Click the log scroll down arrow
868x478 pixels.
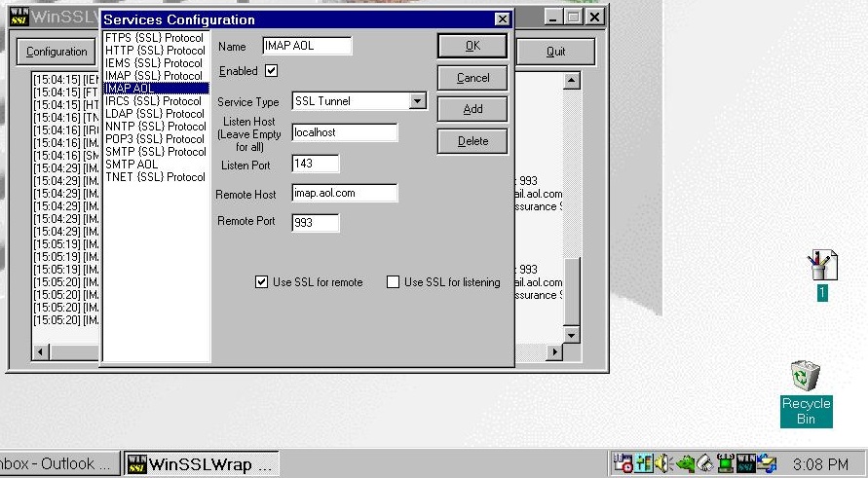tap(572, 335)
